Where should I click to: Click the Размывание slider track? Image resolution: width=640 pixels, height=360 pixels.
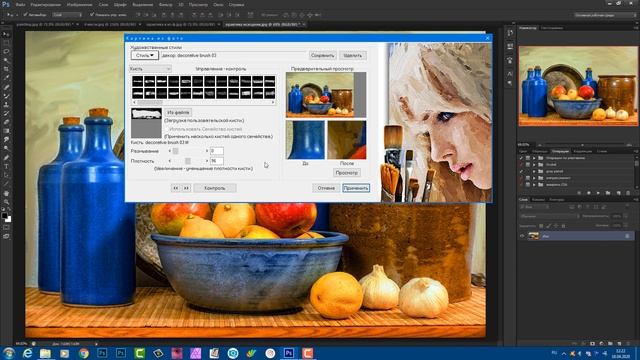click(188, 151)
